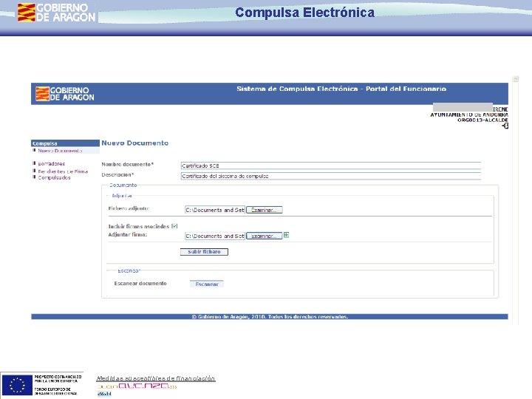
Task: Click the Escanear button
Action: pos(207,284)
